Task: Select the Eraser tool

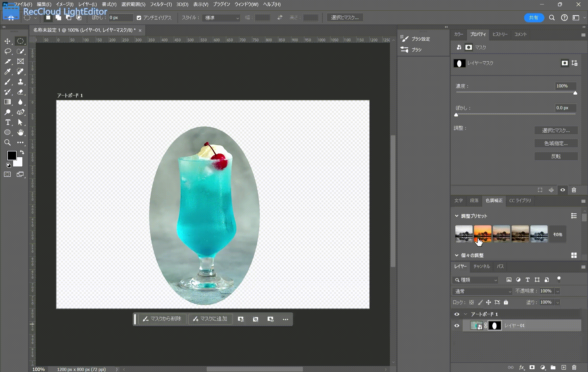Action: (x=20, y=92)
